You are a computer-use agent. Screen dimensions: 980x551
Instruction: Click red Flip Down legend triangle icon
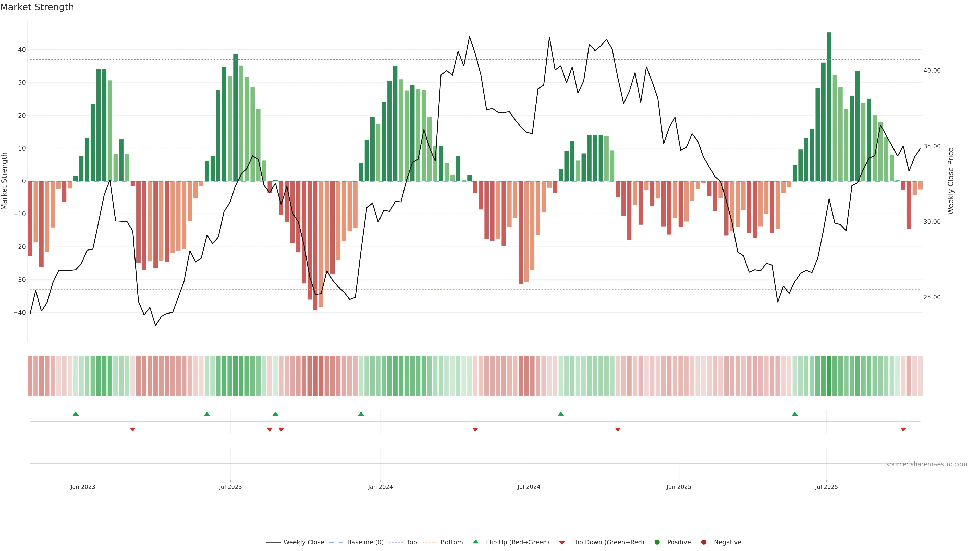[x=562, y=542]
